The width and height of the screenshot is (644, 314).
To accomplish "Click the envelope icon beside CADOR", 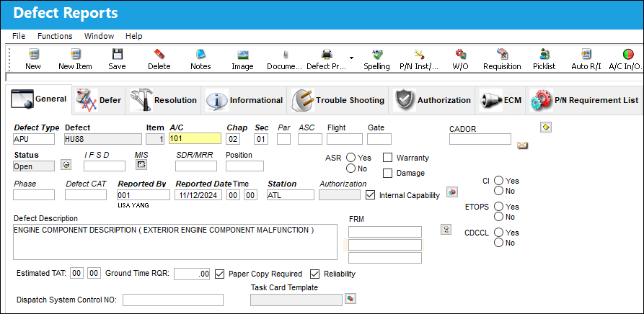I will 522,145.
